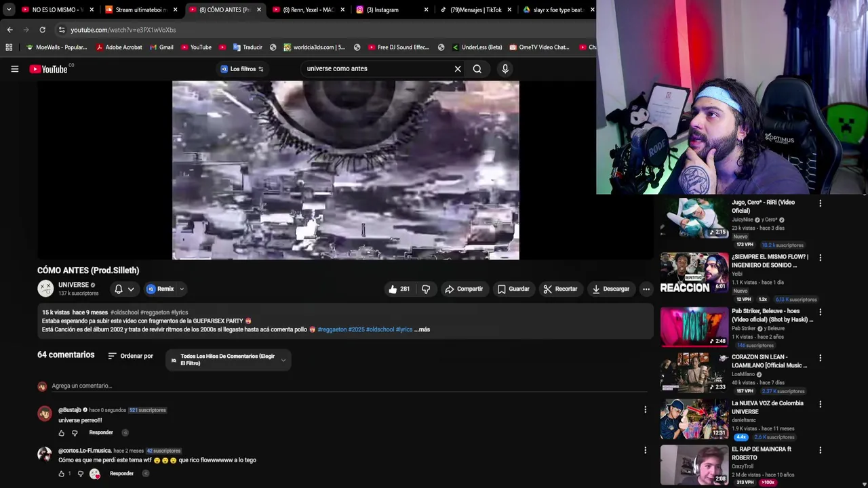The width and height of the screenshot is (868, 488).
Task: Open options for 'Pab Striker, Beleuve - hoes' suggestion
Action: [x=820, y=312]
